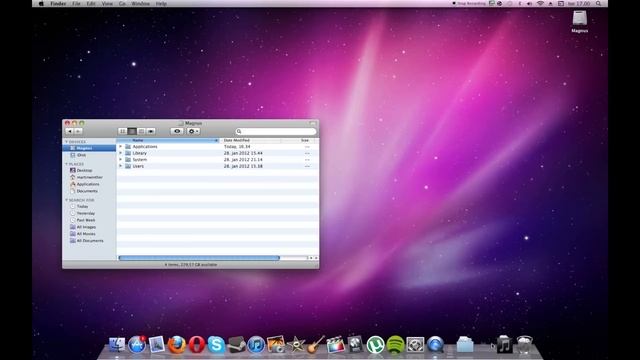Image resolution: width=640 pixels, height=360 pixels.
Task: Go forward with Finder's forward arrow
Action: pyautogui.click(x=78, y=131)
